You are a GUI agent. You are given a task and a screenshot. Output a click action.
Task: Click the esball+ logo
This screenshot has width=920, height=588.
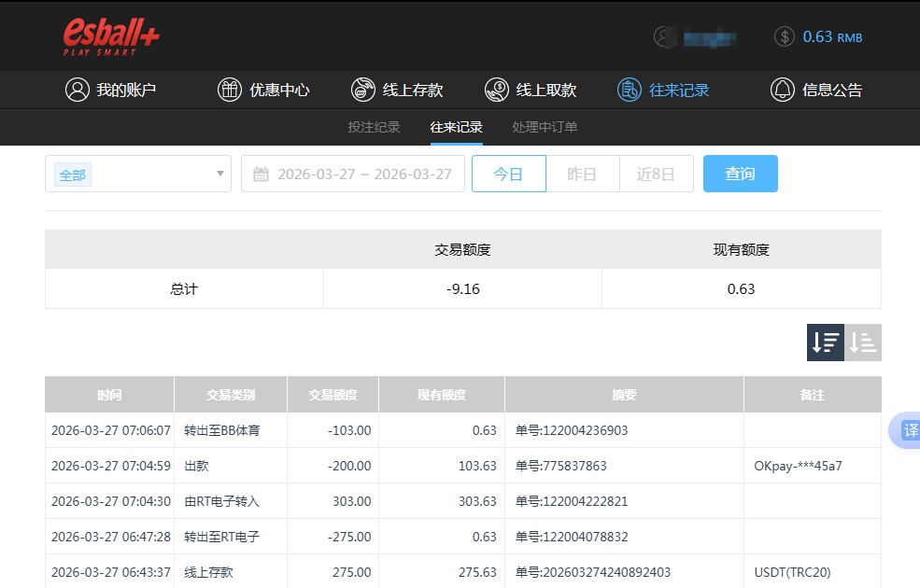109,35
